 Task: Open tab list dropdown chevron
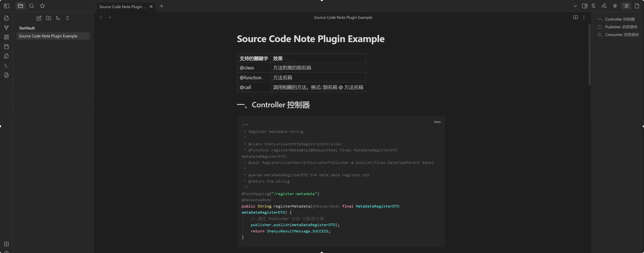(x=575, y=6)
